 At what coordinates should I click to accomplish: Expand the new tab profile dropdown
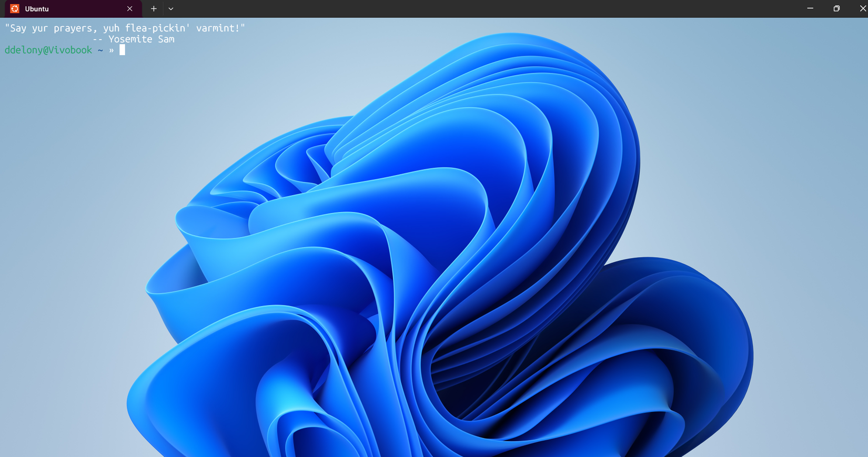[x=171, y=9]
